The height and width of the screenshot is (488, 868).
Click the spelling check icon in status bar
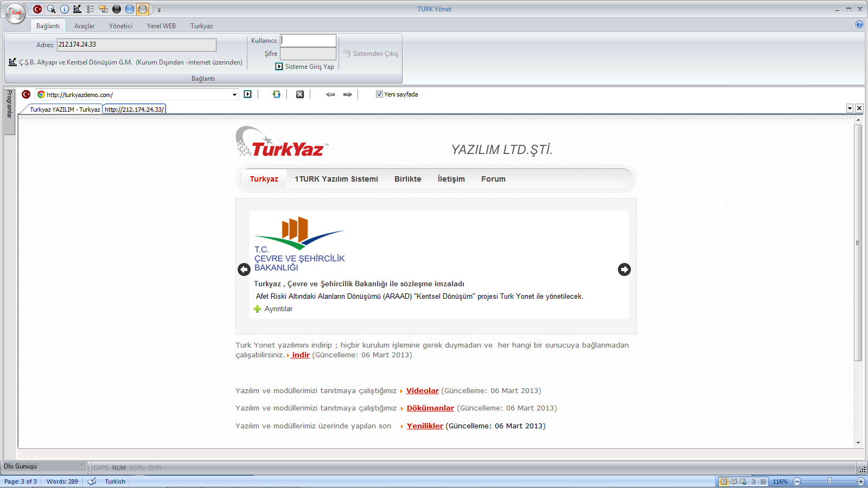(x=92, y=481)
